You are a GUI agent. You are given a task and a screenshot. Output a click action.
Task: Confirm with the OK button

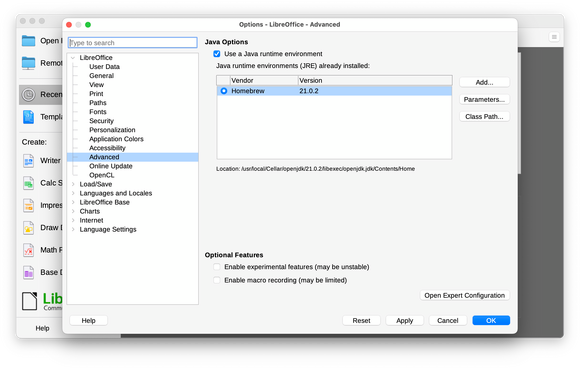pos(491,321)
